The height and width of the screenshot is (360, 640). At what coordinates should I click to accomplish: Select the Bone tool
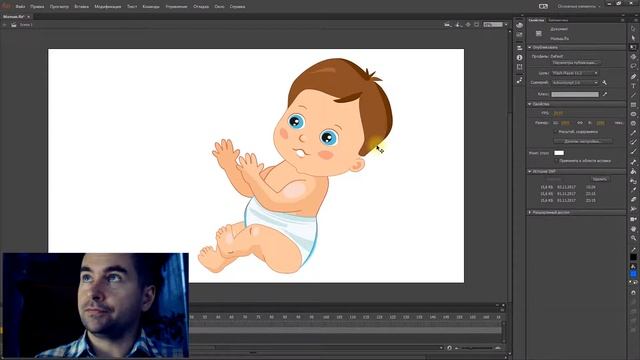click(633, 162)
